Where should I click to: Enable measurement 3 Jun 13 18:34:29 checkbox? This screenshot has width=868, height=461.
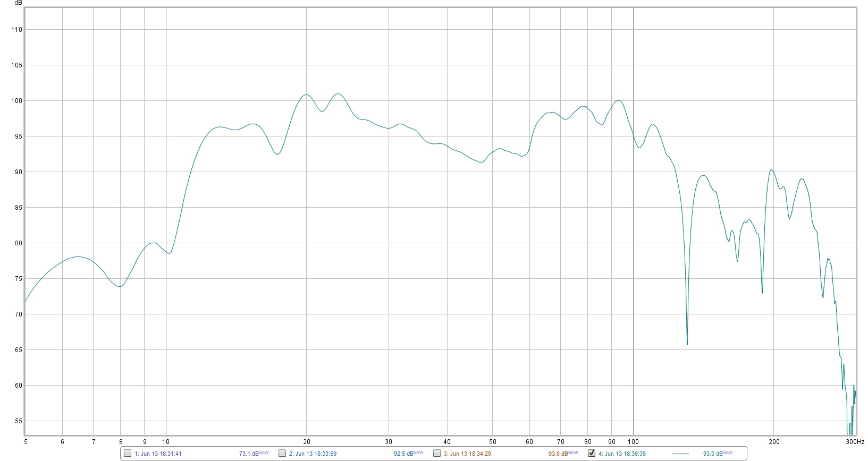(437, 453)
